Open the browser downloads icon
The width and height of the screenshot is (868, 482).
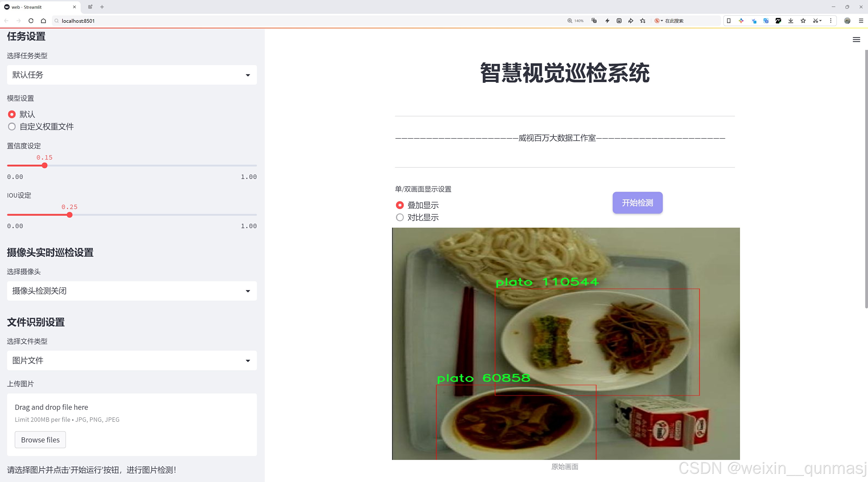tap(791, 21)
